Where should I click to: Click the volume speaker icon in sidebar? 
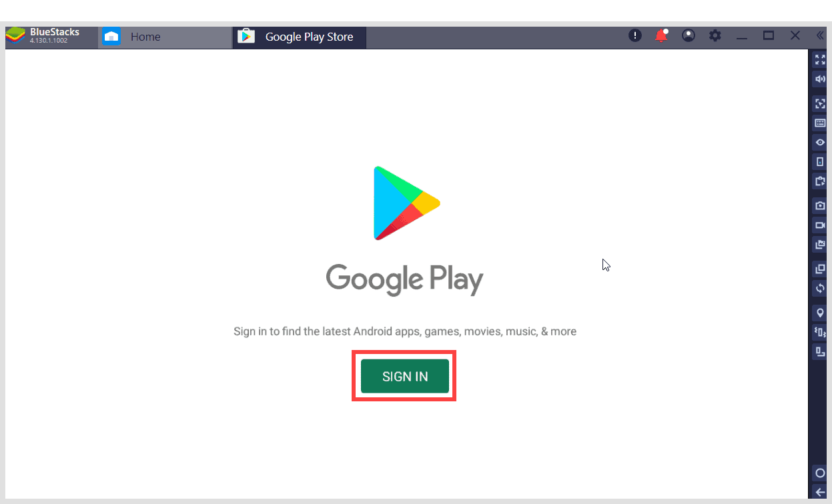coord(821,79)
